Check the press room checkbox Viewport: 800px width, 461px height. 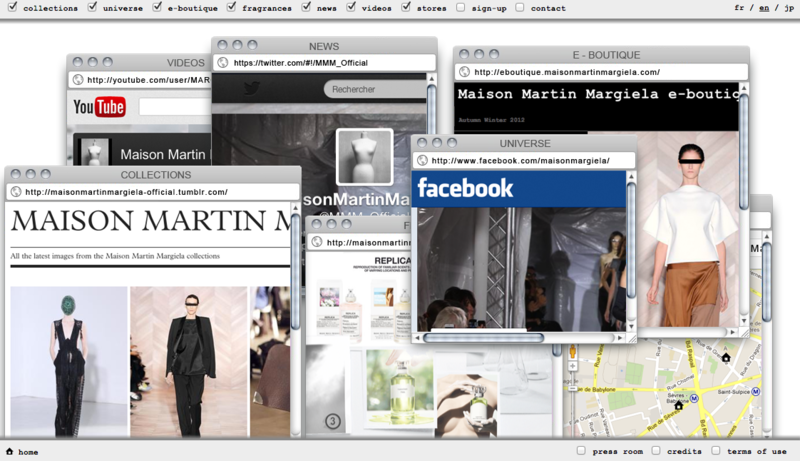pos(581,451)
